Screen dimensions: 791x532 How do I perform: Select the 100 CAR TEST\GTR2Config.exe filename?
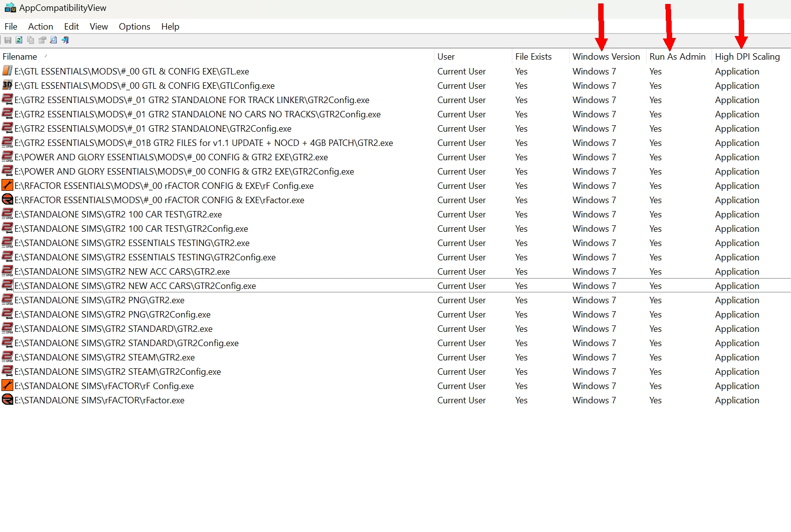131,229
